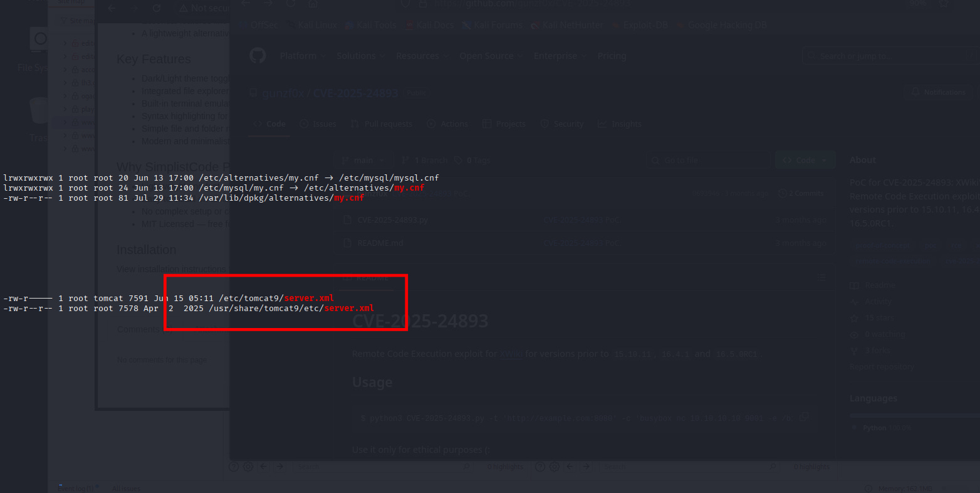Open the main branch selector
The height and width of the screenshot is (493, 980).
363,161
